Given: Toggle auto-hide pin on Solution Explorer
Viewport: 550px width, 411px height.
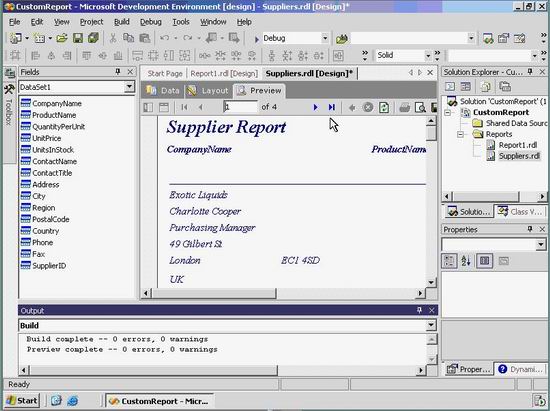Looking at the screenshot, I should pos(530,72).
